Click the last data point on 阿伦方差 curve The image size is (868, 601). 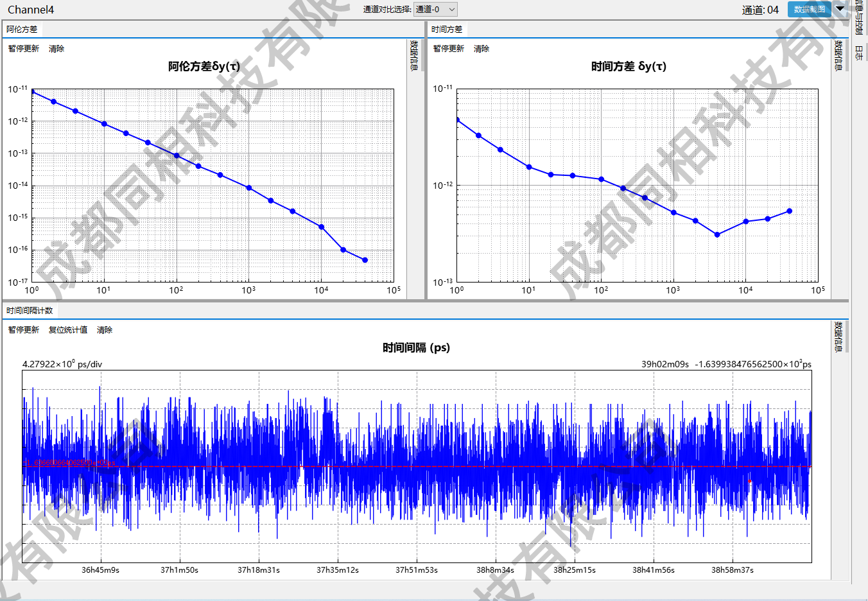click(x=365, y=260)
